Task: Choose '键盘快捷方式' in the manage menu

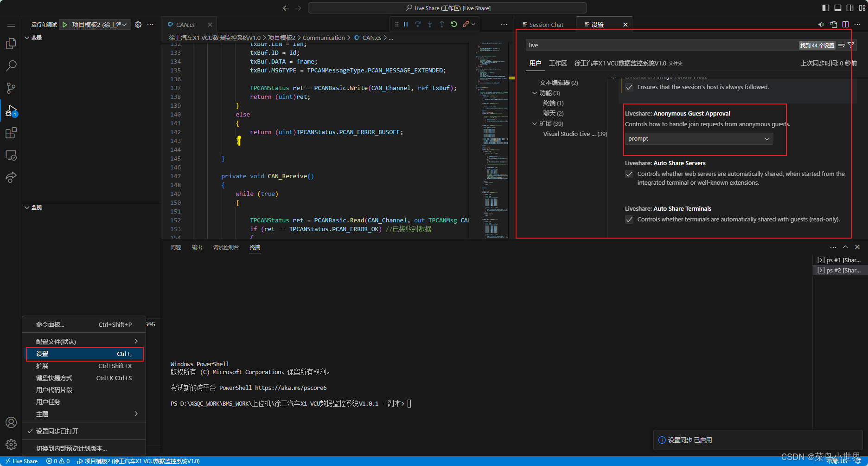Action: (x=84, y=378)
